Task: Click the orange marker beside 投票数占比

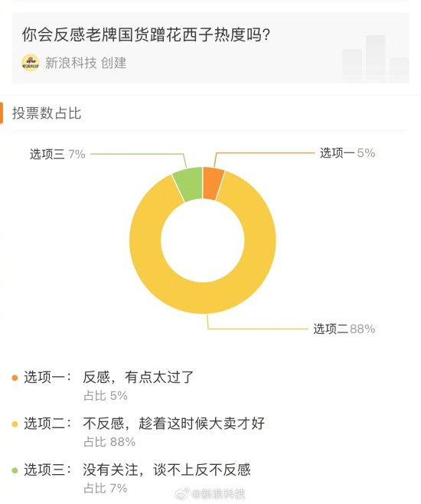Action: pos(2,113)
